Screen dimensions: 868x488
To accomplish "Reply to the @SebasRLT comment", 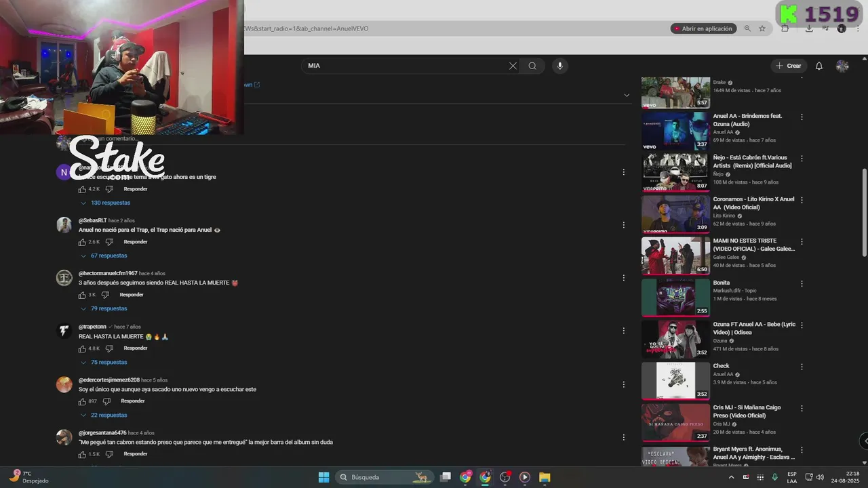I will point(136,242).
